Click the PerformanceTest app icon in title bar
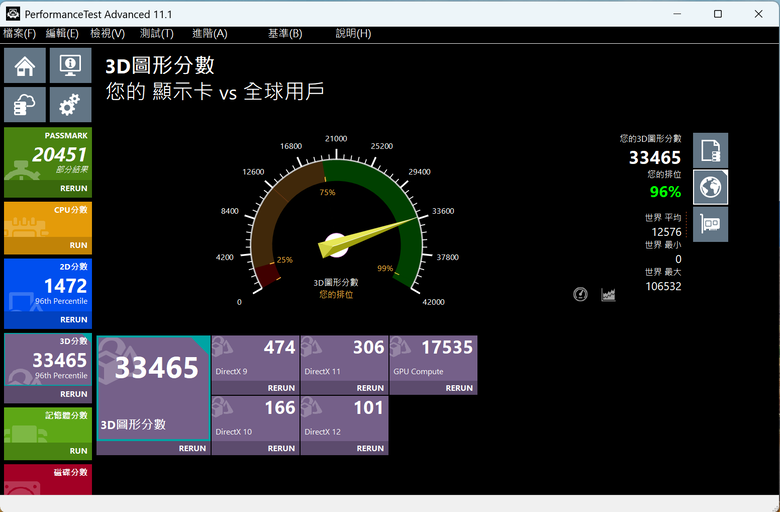Viewport: 780px width, 512px height. 13,14
